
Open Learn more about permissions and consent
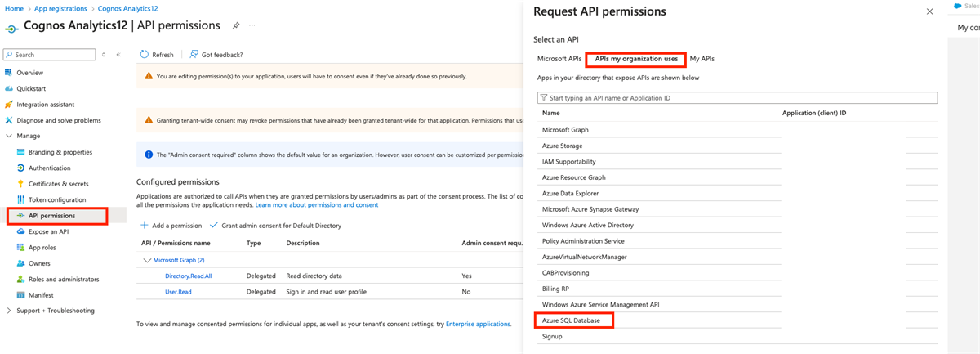click(x=317, y=205)
